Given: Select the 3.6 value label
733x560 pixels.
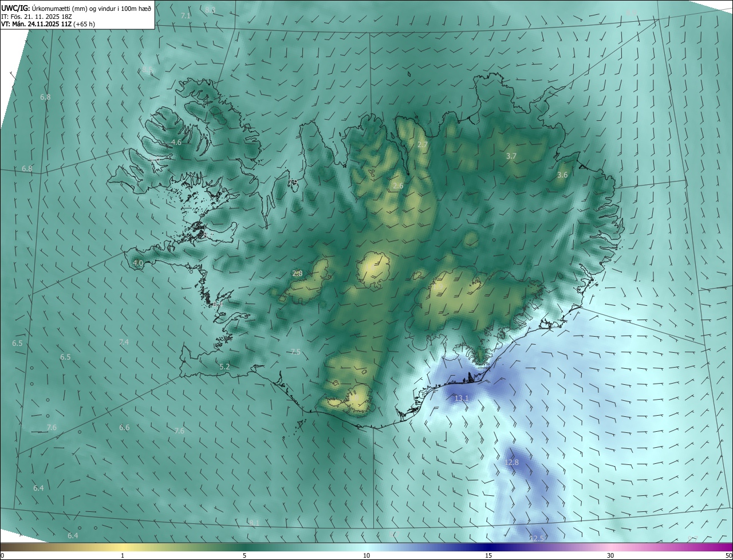Looking at the screenshot, I should pos(562,175).
